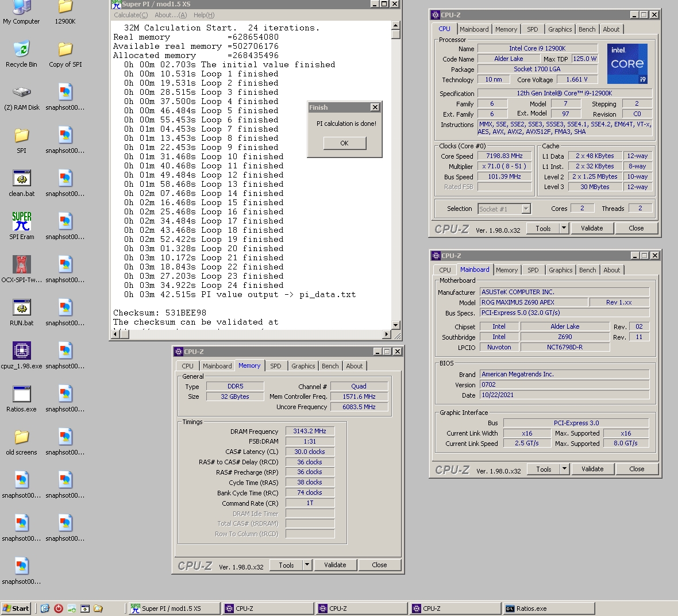Open Bench tab in the CPU-tab CPU-Z window
678x616 pixels.
coord(587,29)
